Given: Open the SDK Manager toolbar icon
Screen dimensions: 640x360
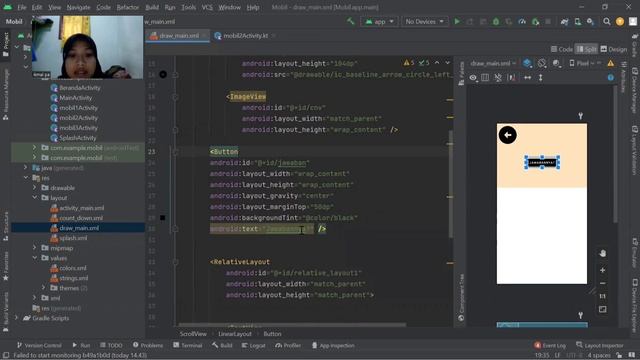Looking at the screenshot, I should coord(591,22).
